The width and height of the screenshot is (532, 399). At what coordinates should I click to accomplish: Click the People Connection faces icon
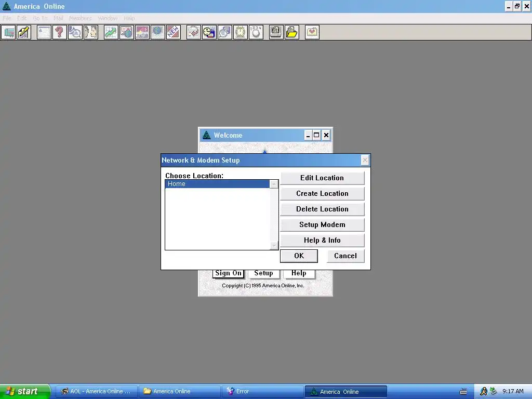[x=91, y=32]
